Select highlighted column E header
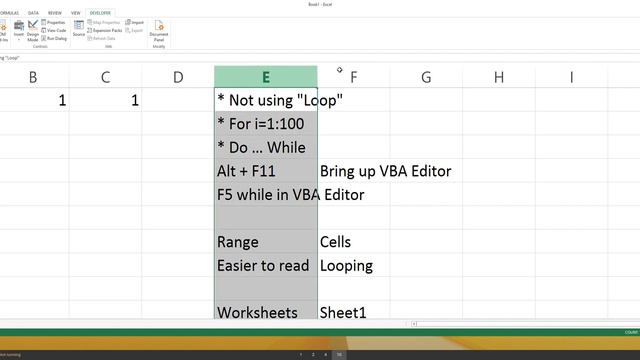 pyautogui.click(x=266, y=77)
